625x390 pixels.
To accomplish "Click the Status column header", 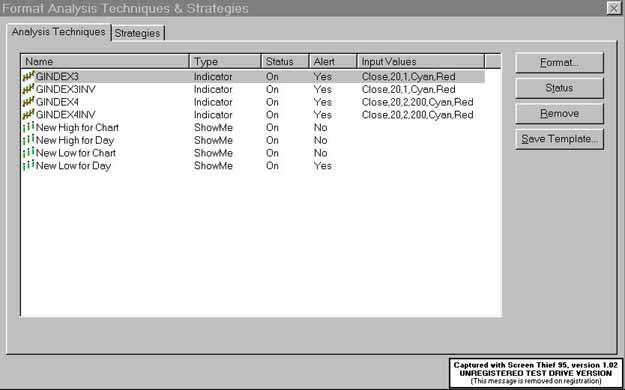I will [x=285, y=61].
